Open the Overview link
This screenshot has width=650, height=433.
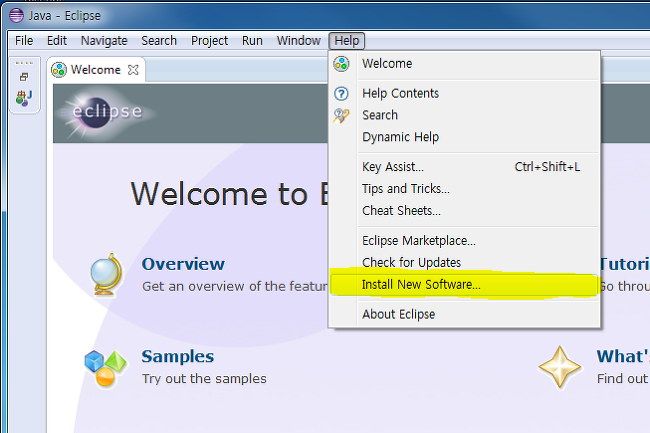click(x=183, y=264)
